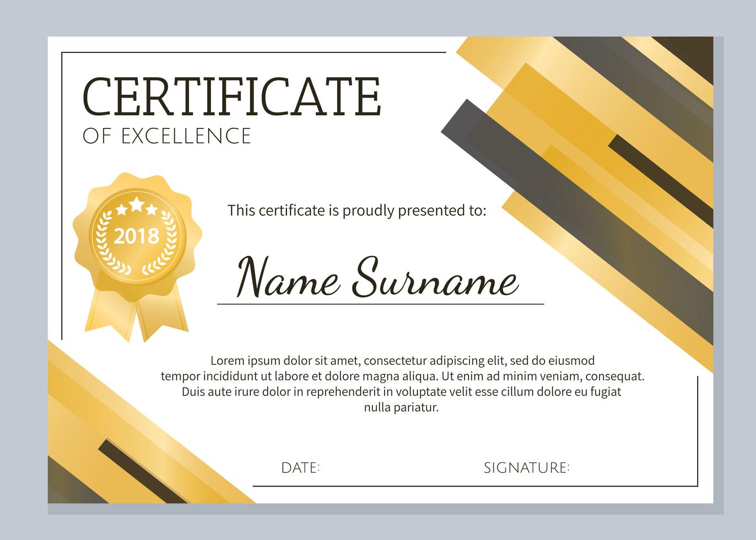Click the line starting 'tempor incididunt ut labore'
This screenshot has width=756, height=540.
pos(403,377)
